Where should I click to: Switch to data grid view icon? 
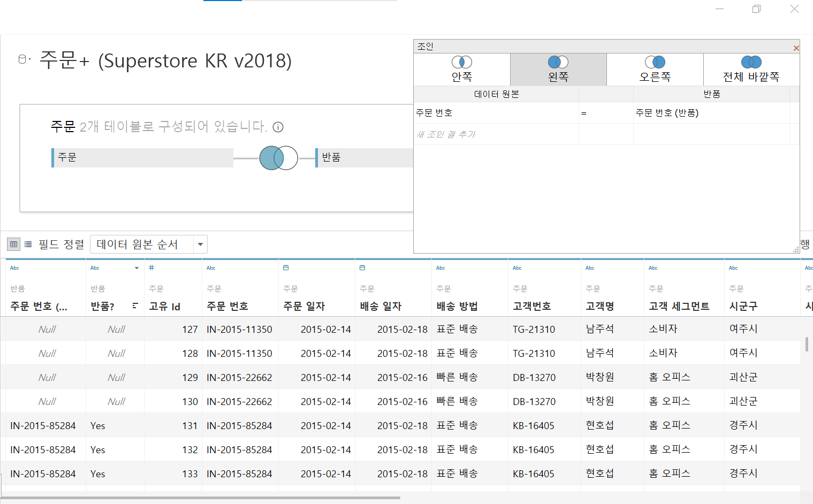point(13,244)
